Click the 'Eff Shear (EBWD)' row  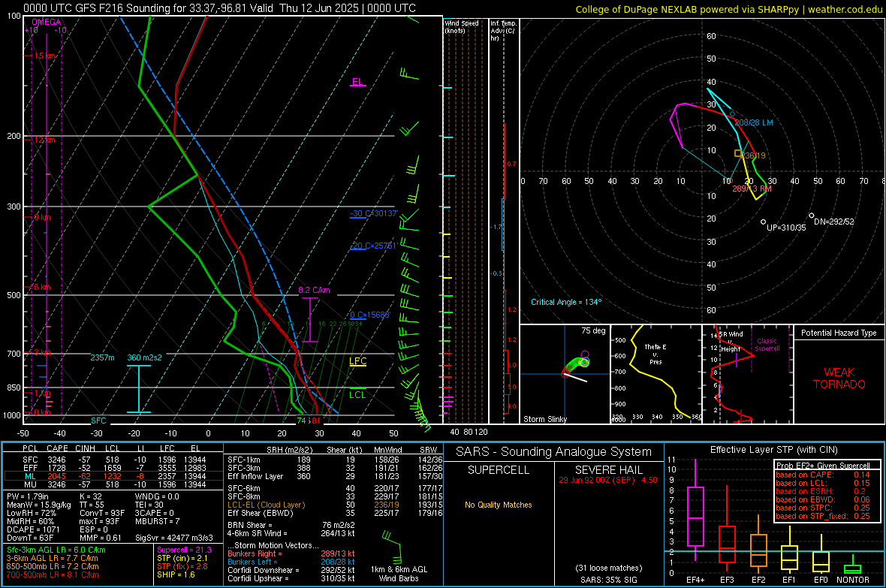(x=335, y=513)
